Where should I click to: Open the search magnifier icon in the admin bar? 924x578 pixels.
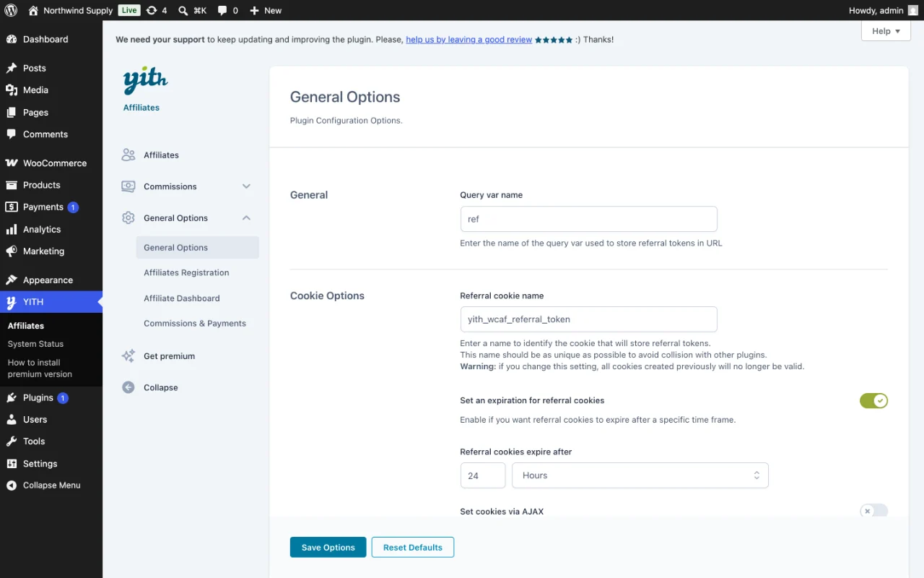(x=183, y=10)
